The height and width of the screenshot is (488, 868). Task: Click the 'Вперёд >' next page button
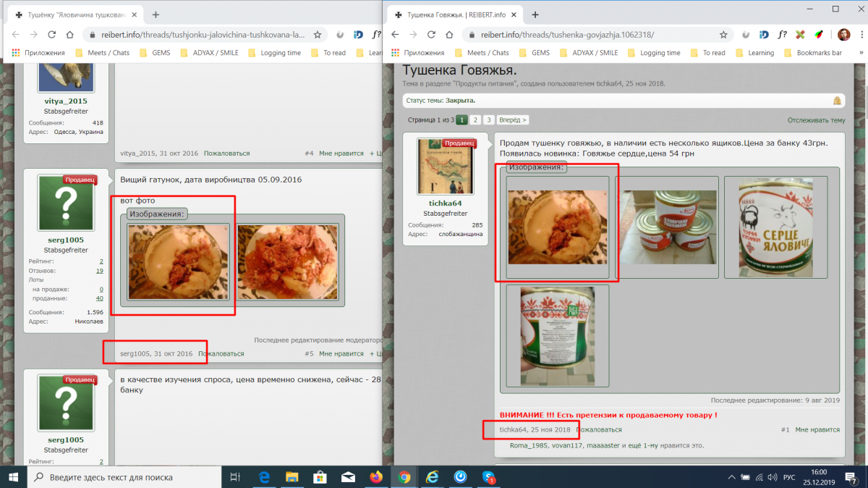tap(513, 120)
